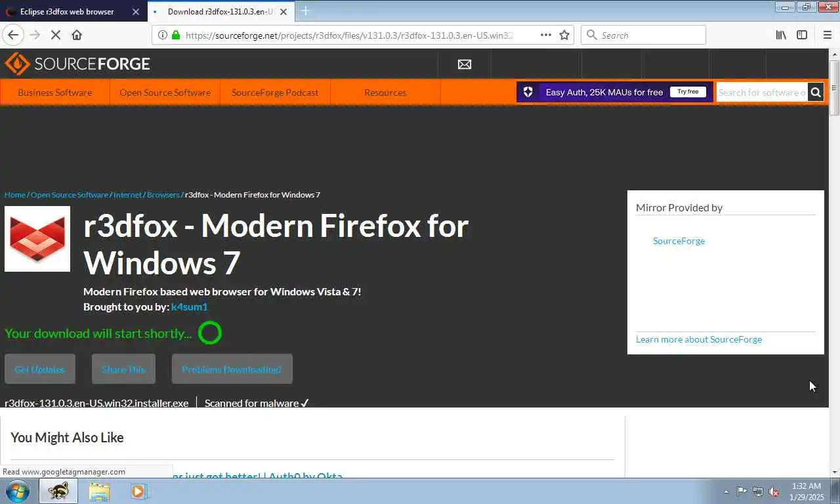Switch to Eclipse r3dfox web browser tab
The height and width of the screenshot is (504, 840).
click(67, 12)
